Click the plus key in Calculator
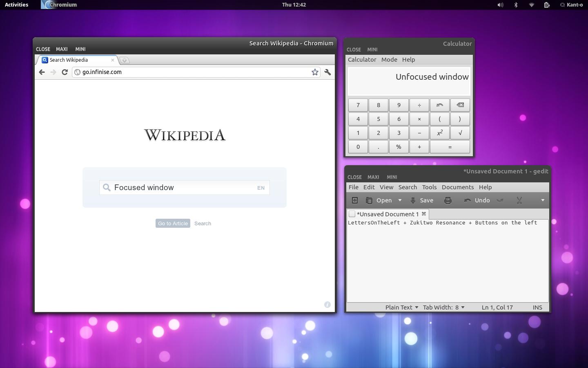588x368 pixels. pyautogui.click(x=419, y=147)
